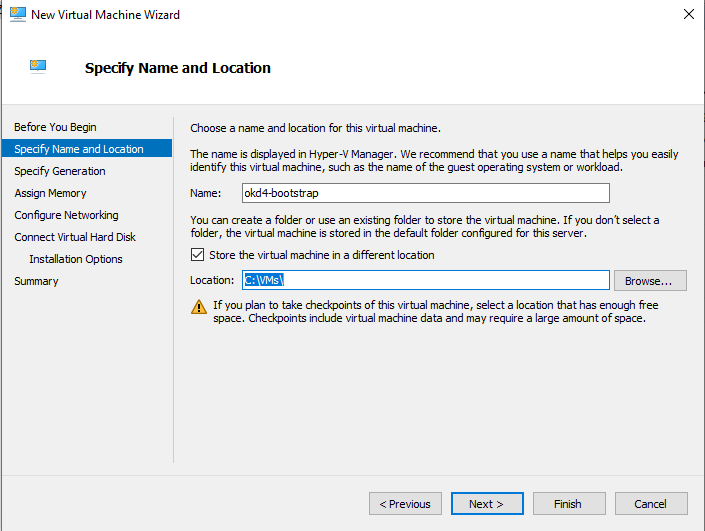This screenshot has height=531, width=705.
Task: Go back with the Previous button
Action: pyautogui.click(x=405, y=504)
